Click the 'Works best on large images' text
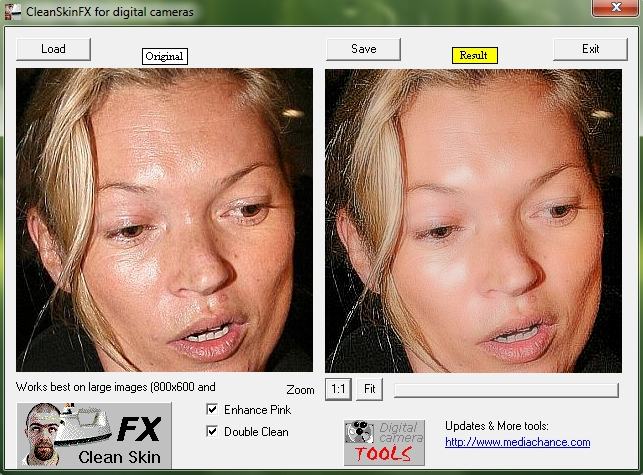This screenshot has height=475, width=643. 115,387
